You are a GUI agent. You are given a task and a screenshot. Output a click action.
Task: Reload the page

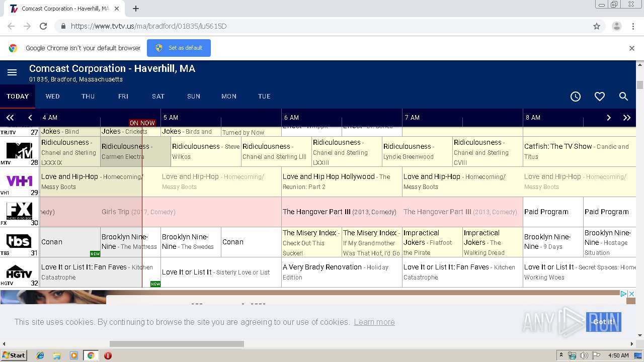(x=43, y=26)
